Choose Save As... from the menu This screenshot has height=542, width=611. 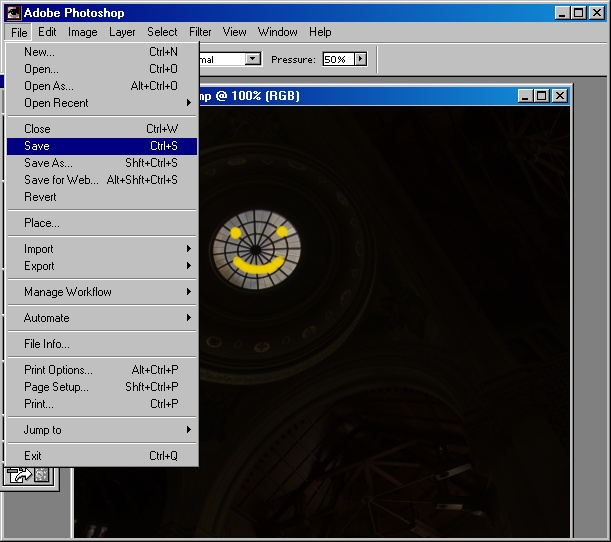[102, 163]
